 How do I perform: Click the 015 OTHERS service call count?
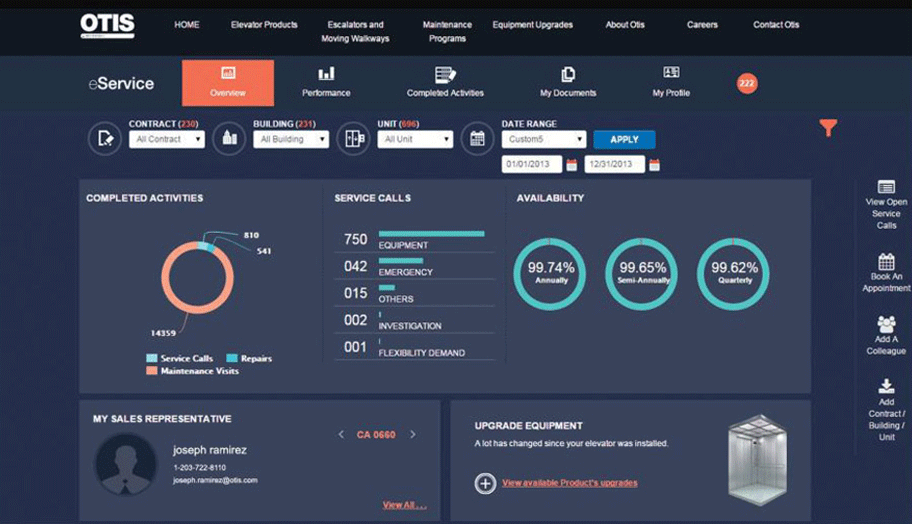point(355,293)
